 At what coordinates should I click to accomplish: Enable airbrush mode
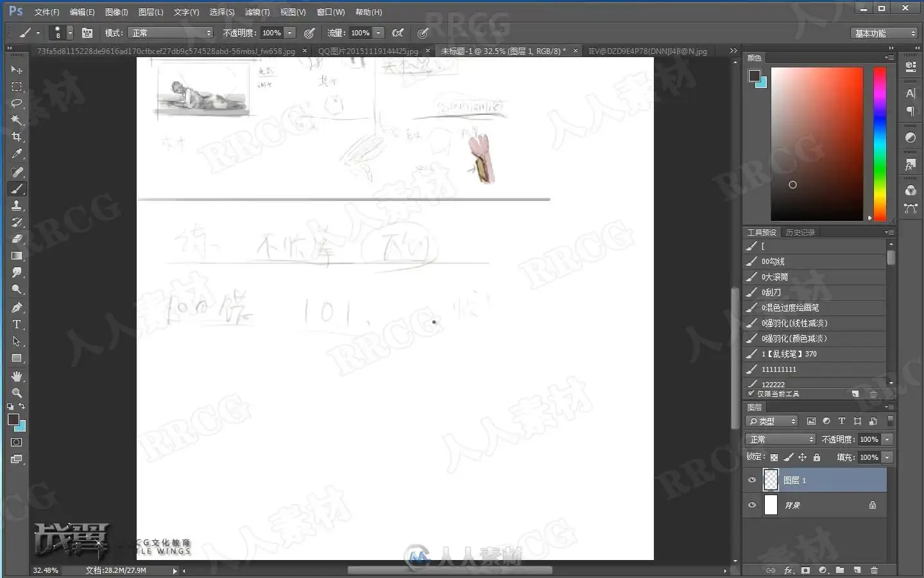click(x=398, y=33)
